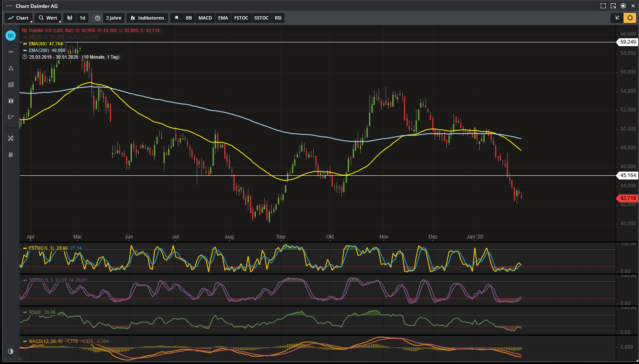Click the wrench-and-screwdriver tools icon

coord(11,138)
